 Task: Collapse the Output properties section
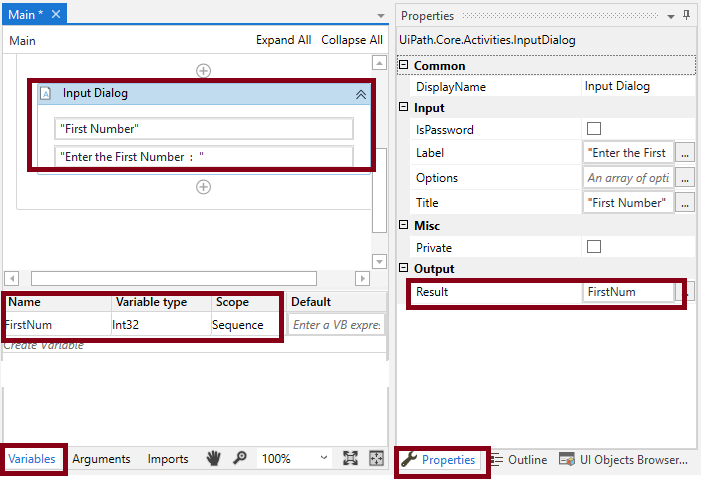(404, 268)
